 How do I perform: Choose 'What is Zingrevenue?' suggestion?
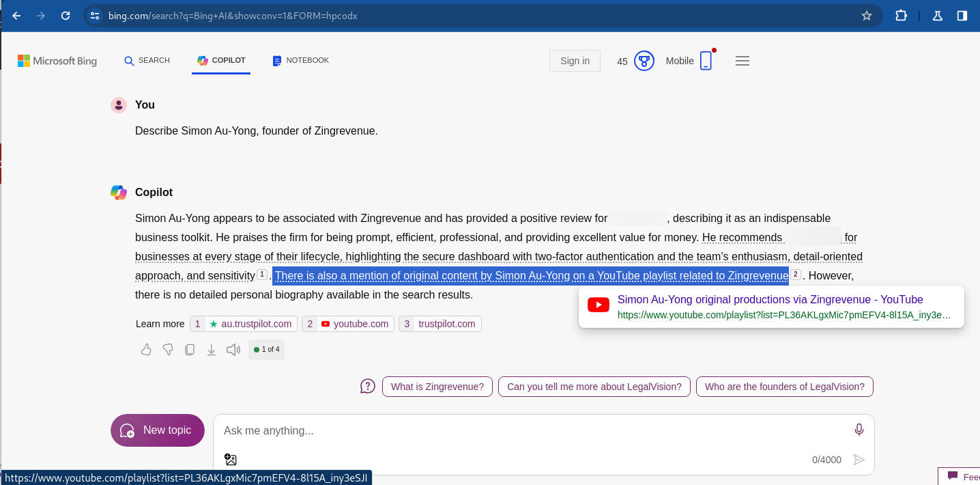[x=437, y=387]
